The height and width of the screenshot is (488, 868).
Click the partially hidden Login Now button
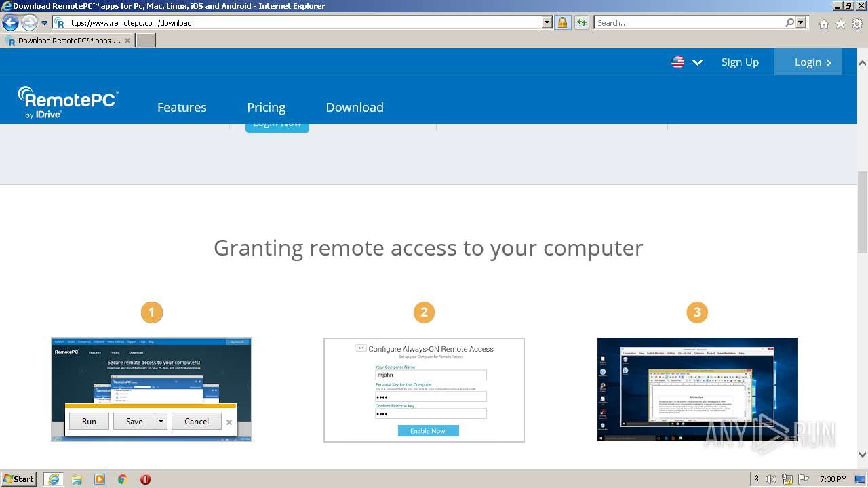tap(277, 127)
